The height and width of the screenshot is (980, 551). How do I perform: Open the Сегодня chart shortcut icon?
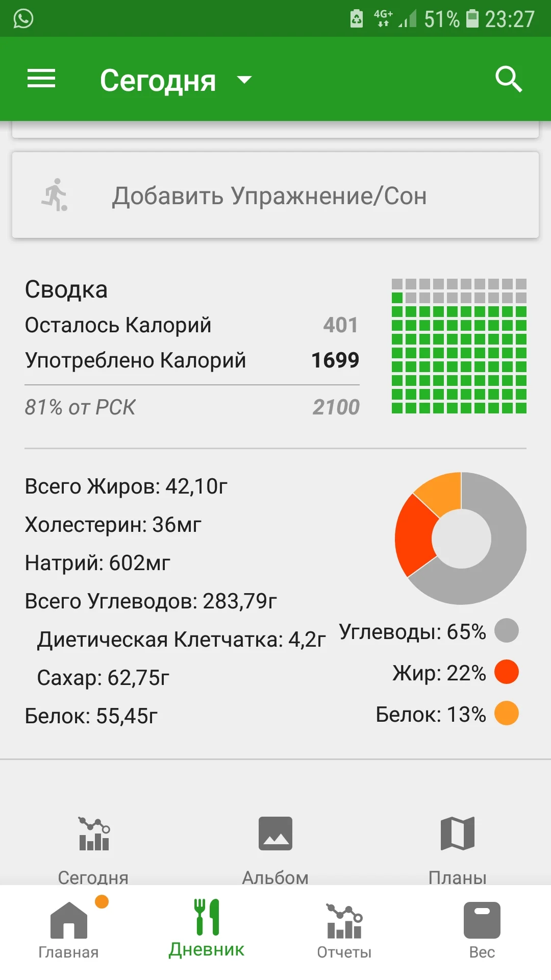click(x=94, y=834)
